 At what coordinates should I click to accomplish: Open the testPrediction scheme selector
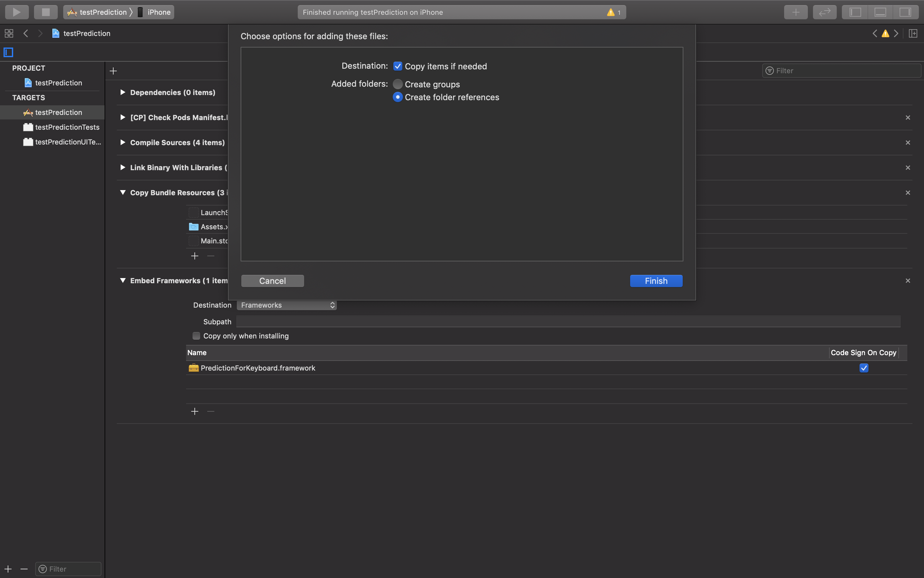pyautogui.click(x=98, y=12)
